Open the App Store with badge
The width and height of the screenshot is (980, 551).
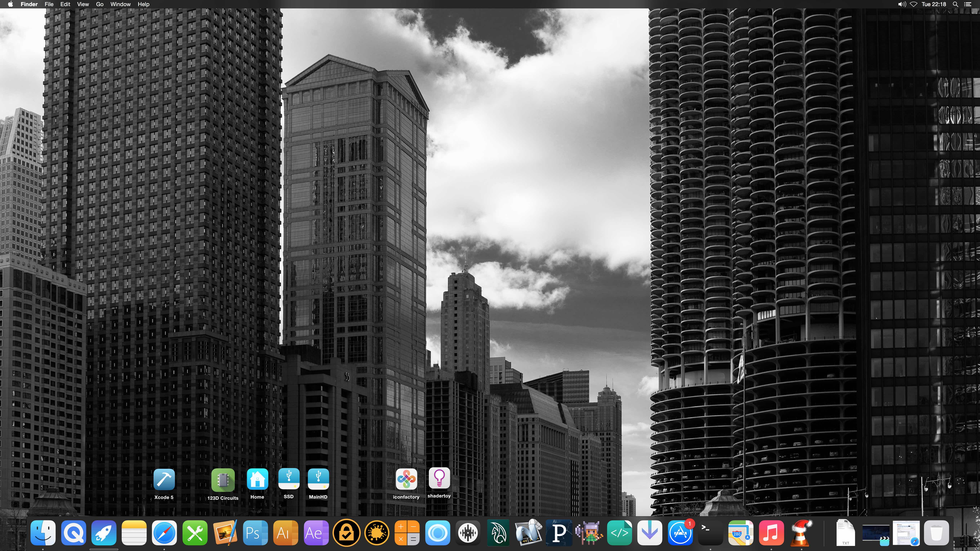tap(680, 533)
